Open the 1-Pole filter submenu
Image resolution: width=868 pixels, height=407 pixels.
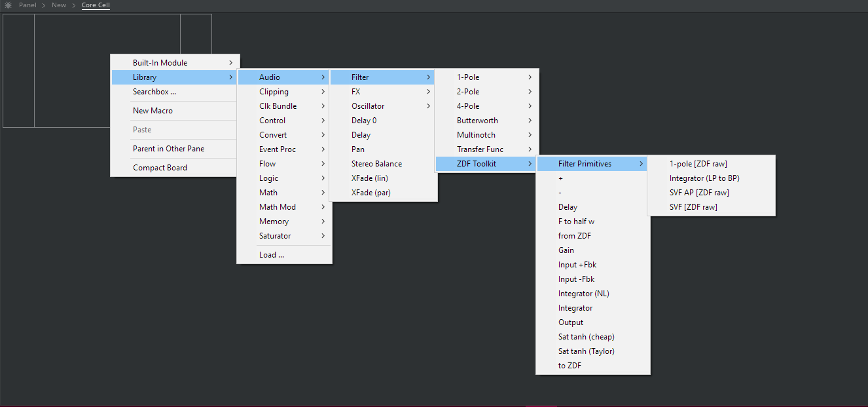(x=487, y=77)
